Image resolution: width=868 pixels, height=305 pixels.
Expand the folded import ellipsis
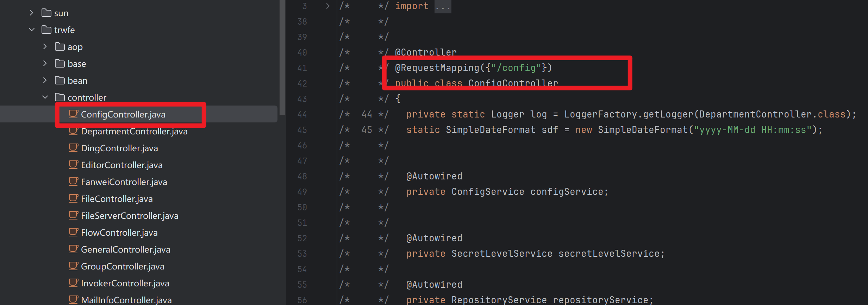[x=443, y=6]
